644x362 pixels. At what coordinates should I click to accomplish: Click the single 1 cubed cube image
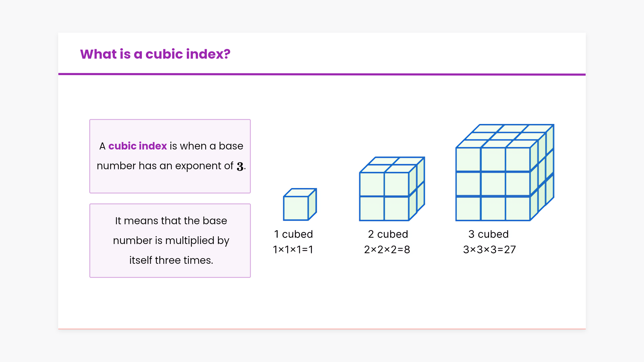click(300, 204)
